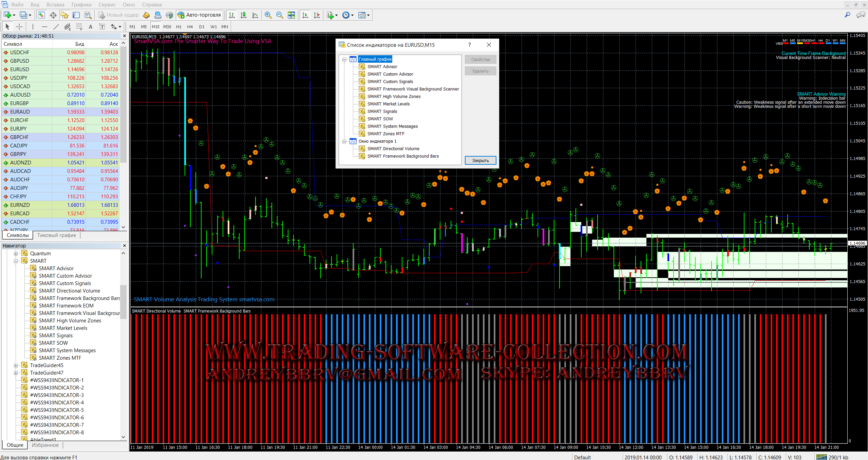Toggle the Авто-торговля button

click(x=200, y=15)
